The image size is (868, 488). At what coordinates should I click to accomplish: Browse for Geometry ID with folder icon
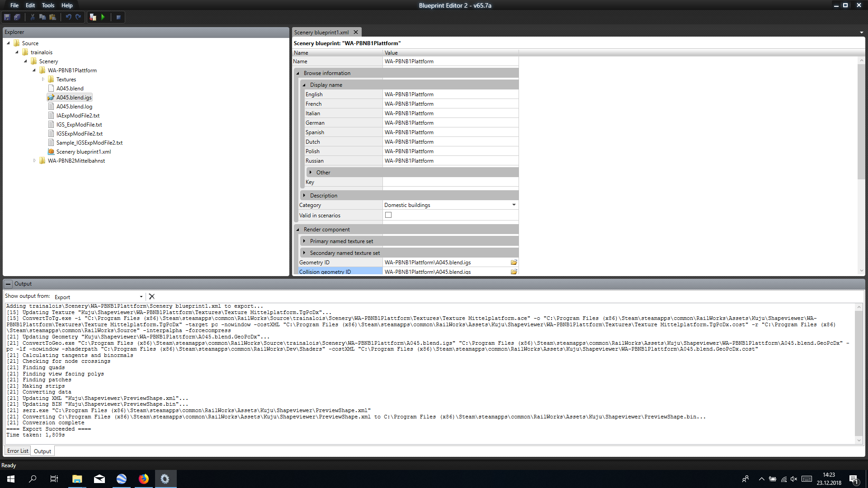click(514, 262)
